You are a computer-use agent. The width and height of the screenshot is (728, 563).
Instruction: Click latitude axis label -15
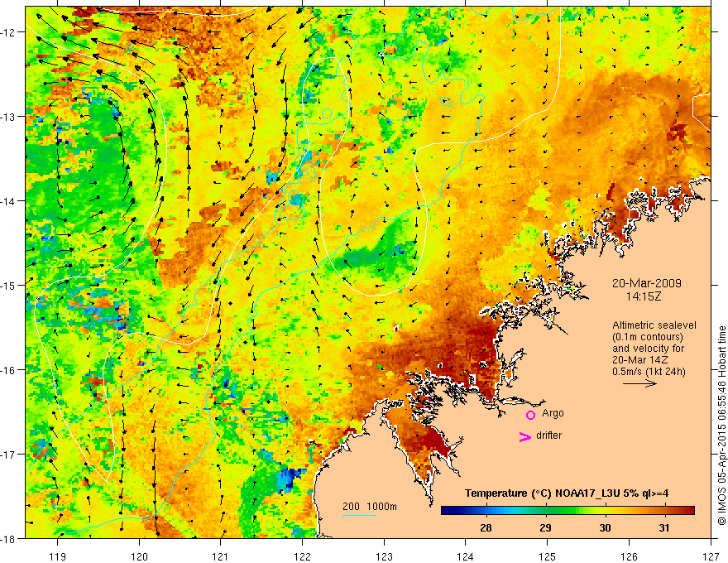pos(9,285)
